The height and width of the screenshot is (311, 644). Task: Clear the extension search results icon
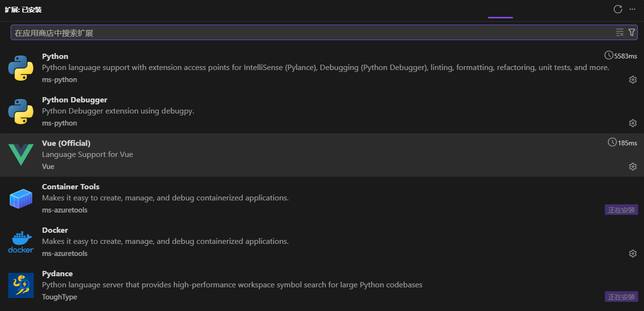(620, 32)
